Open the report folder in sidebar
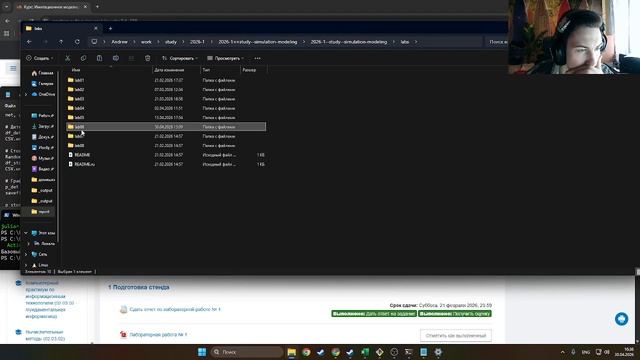 point(41,211)
